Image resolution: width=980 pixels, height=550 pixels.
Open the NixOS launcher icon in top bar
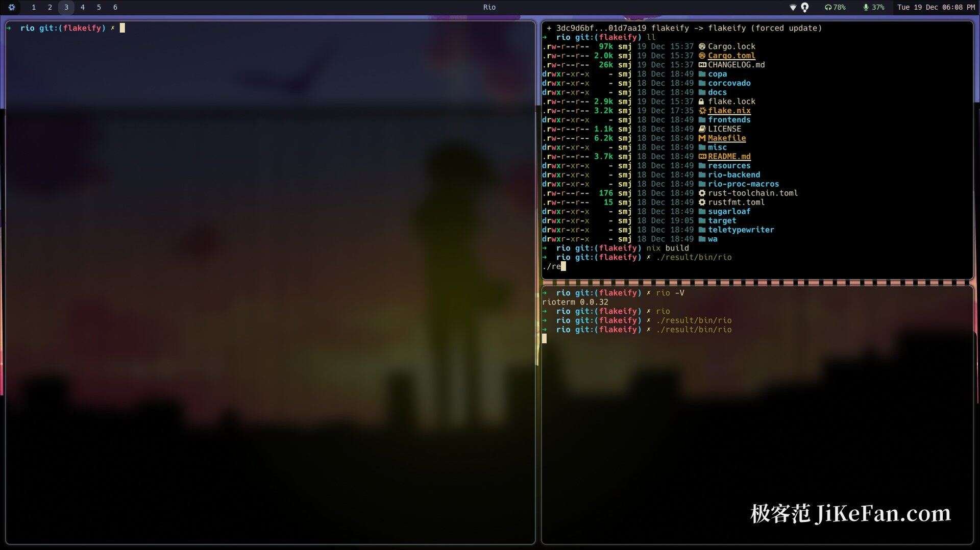tap(12, 7)
